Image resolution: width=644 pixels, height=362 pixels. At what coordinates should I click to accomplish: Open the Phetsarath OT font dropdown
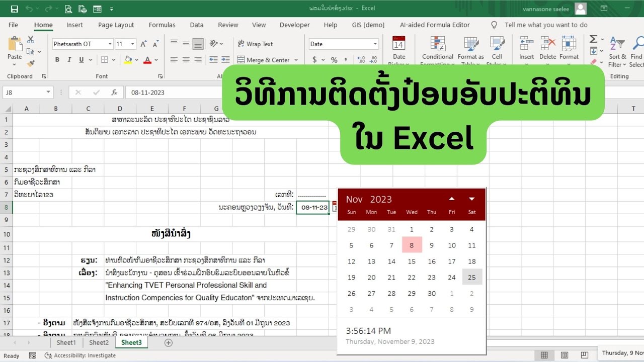(x=110, y=44)
